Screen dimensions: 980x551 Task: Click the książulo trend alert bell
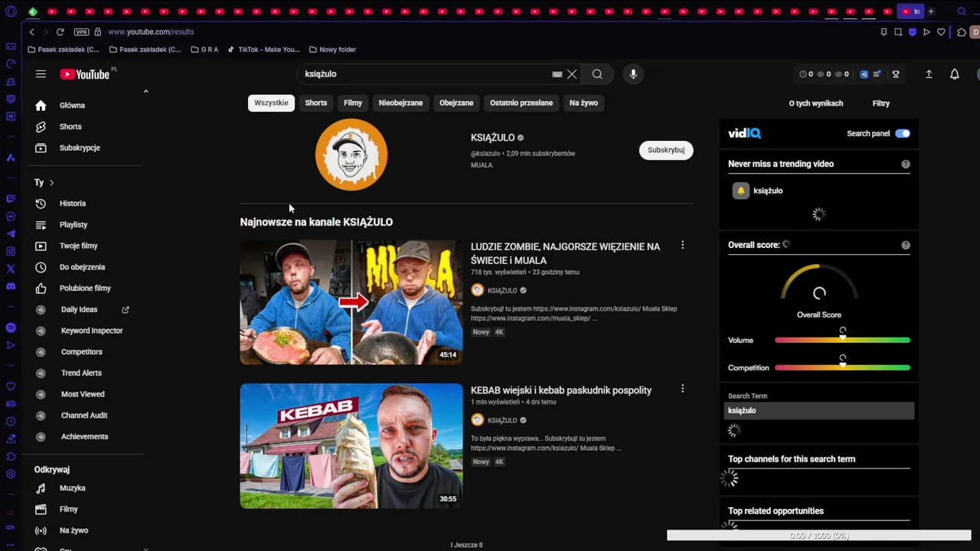pos(740,191)
